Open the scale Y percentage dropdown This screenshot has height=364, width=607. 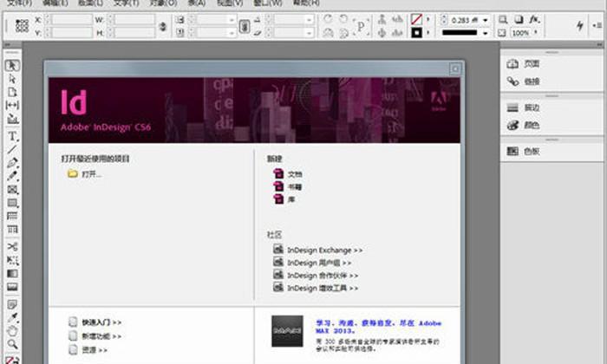(232, 33)
